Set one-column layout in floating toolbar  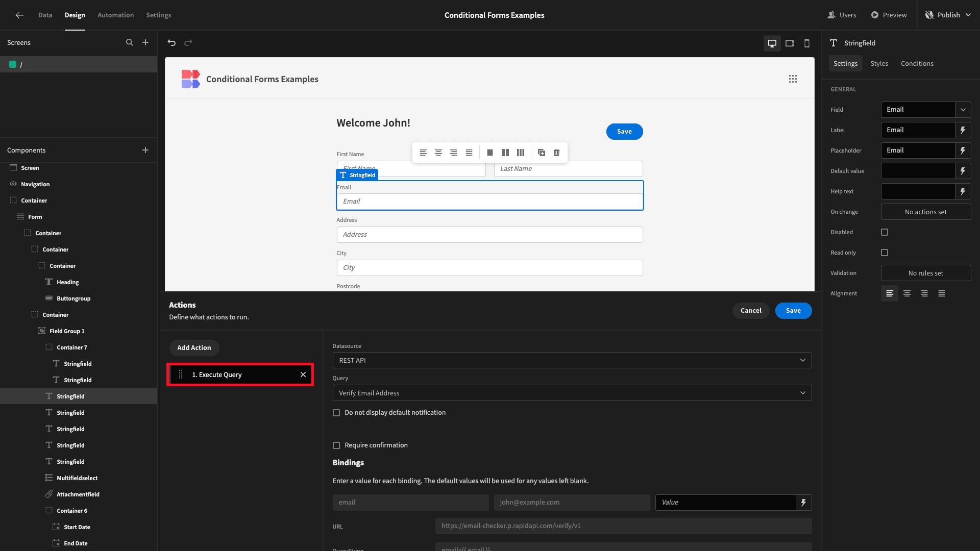click(490, 153)
